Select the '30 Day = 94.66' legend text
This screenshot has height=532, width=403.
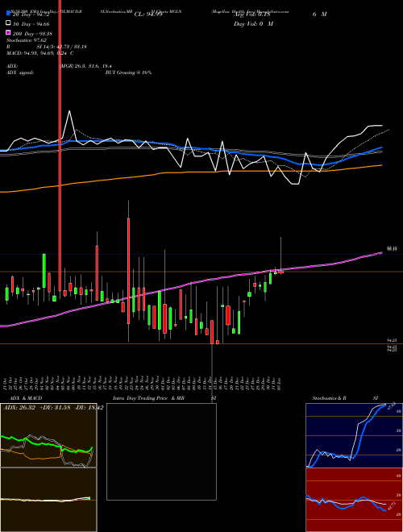point(31,23)
